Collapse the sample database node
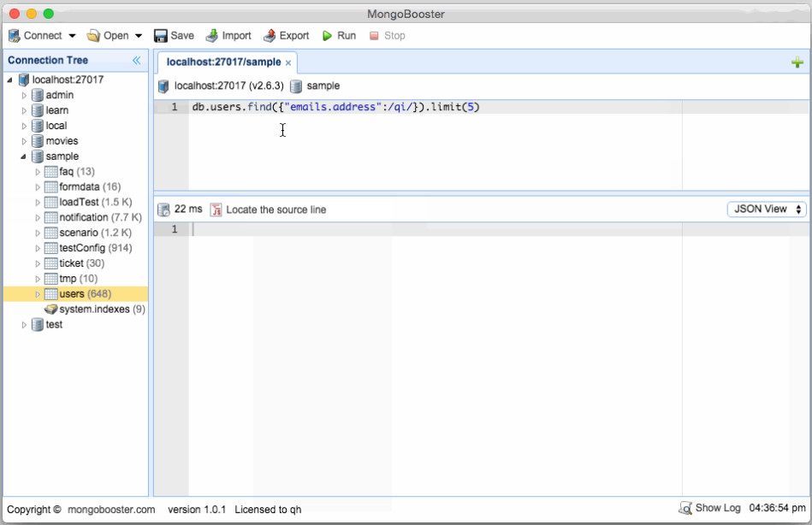 tap(24, 156)
